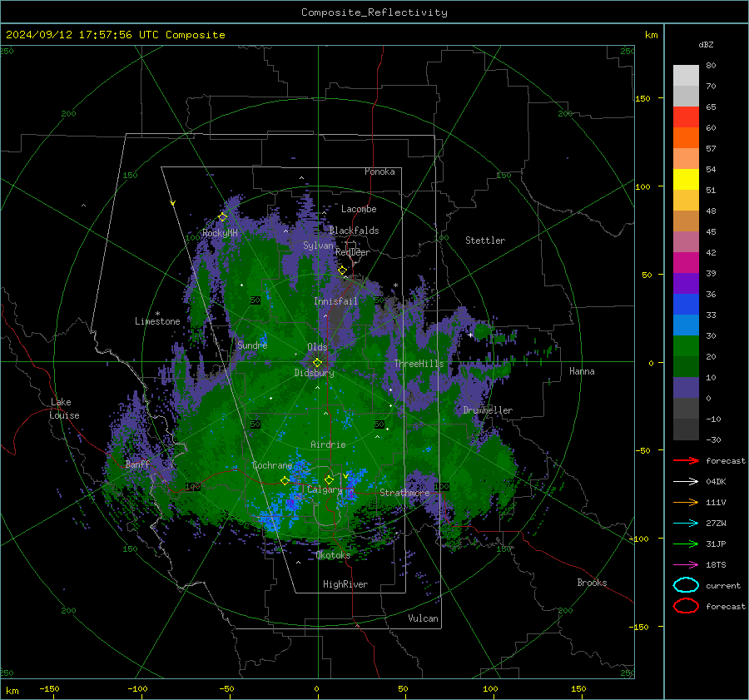Click the Composite_Reflectivity title

374,12
